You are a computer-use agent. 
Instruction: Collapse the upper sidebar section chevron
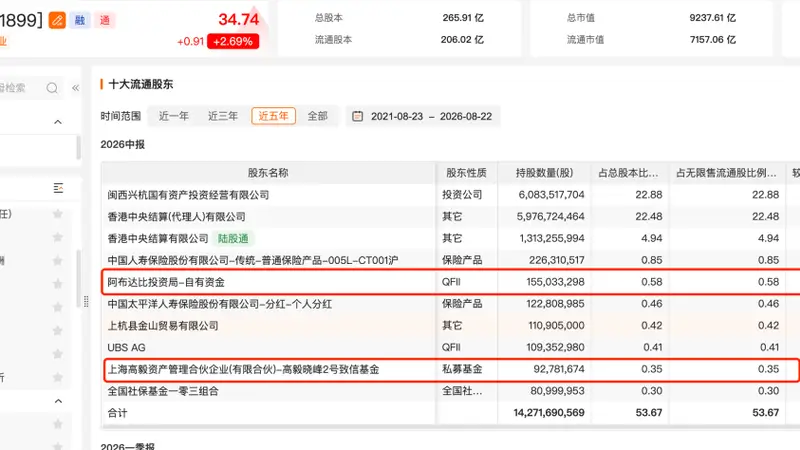58,122
